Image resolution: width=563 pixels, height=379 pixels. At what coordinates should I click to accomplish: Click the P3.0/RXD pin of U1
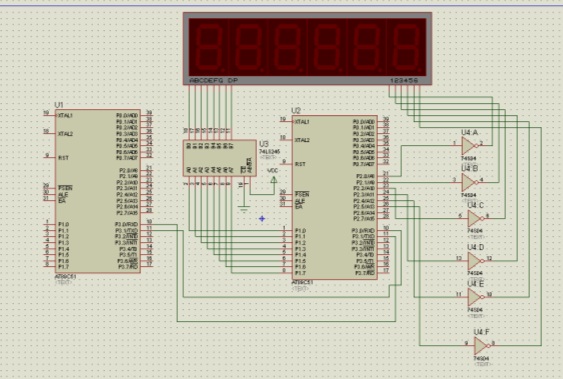click(126, 224)
